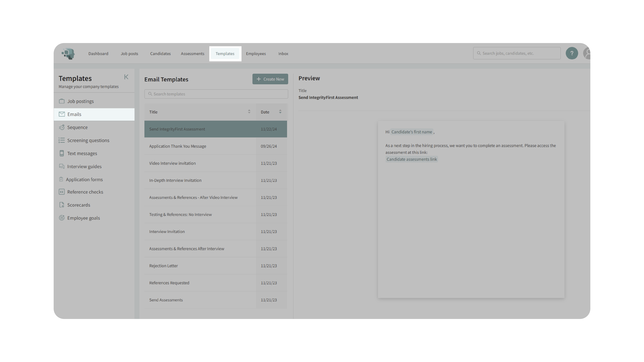Open the user profile avatar
Viewport: 644px width, 362px height.
587,53
